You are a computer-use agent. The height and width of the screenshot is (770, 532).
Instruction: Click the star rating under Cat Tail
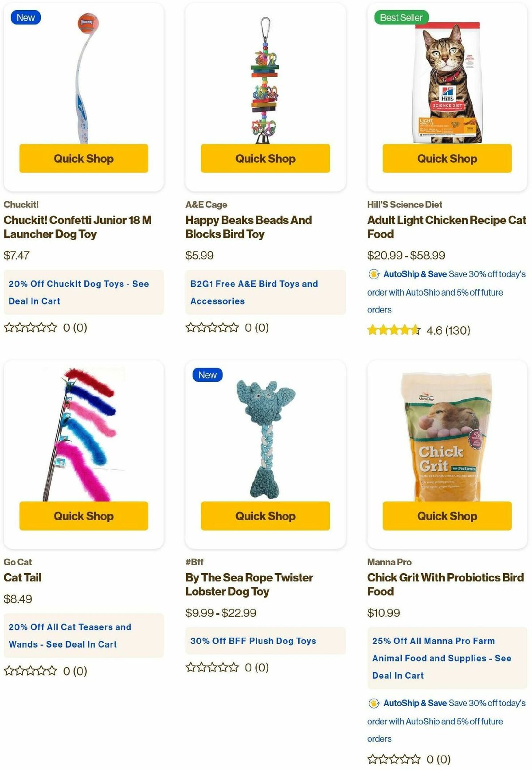point(31,671)
